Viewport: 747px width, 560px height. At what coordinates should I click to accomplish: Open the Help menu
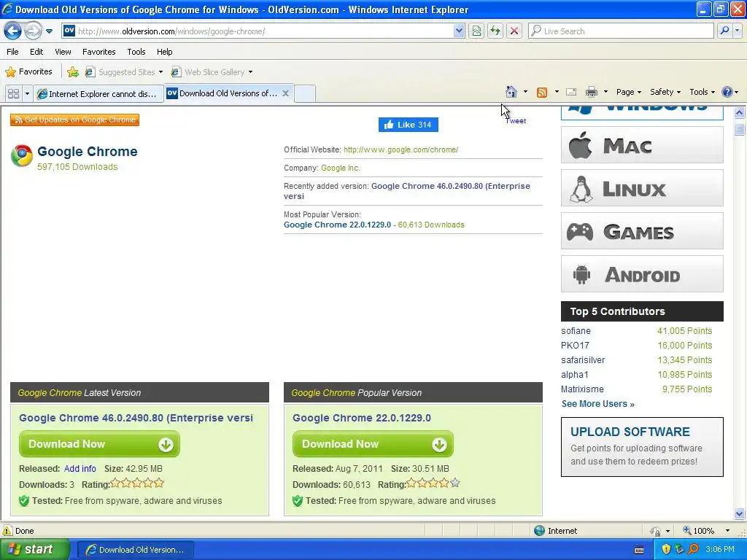tap(165, 52)
